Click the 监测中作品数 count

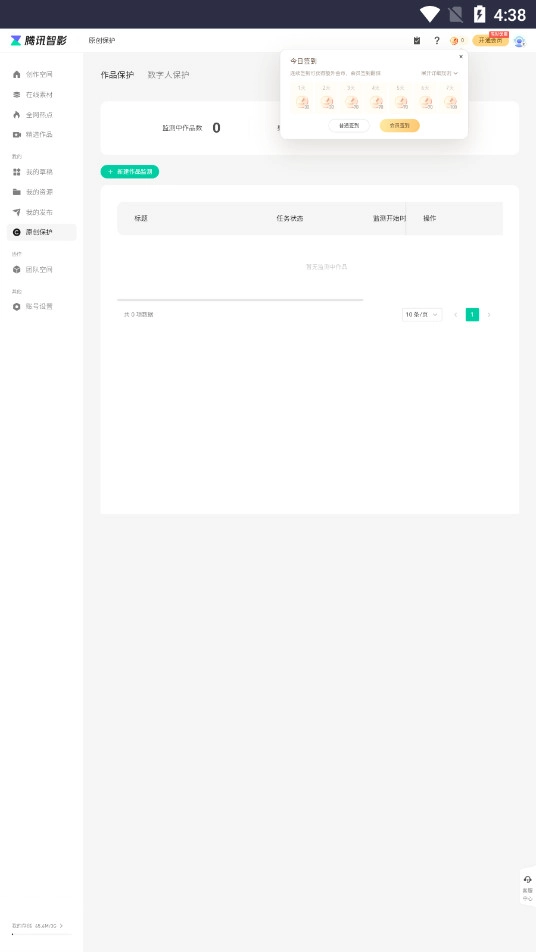(217, 128)
